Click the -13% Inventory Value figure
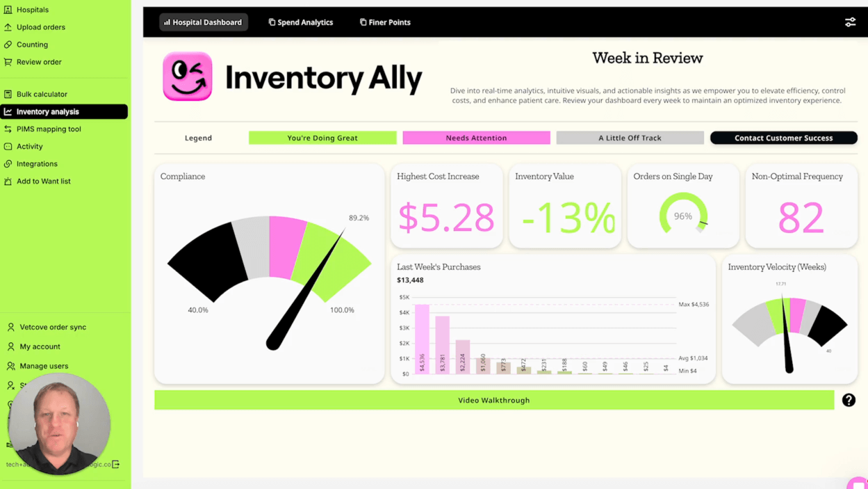 568,217
